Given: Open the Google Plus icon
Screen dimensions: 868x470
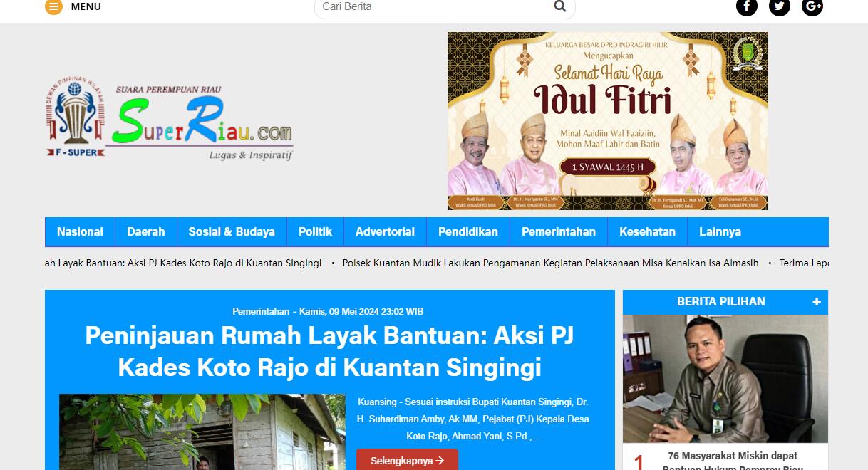Looking at the screenshot, I should tap(812, 6).
